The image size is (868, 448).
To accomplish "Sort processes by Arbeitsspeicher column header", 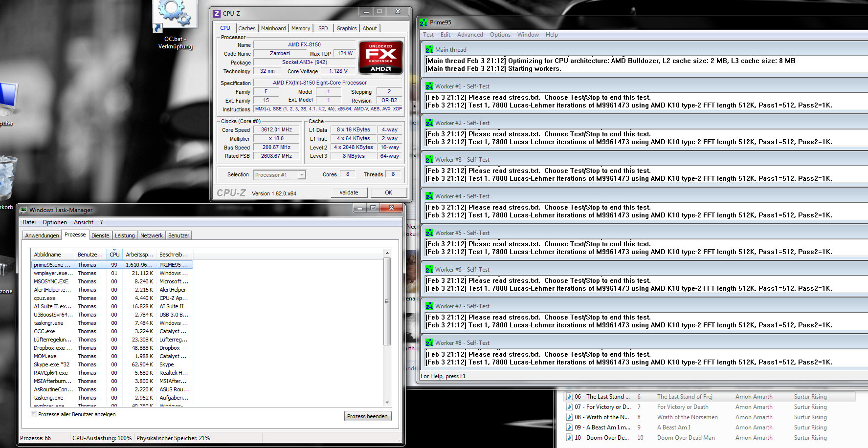I will click(x=139, y=255).
